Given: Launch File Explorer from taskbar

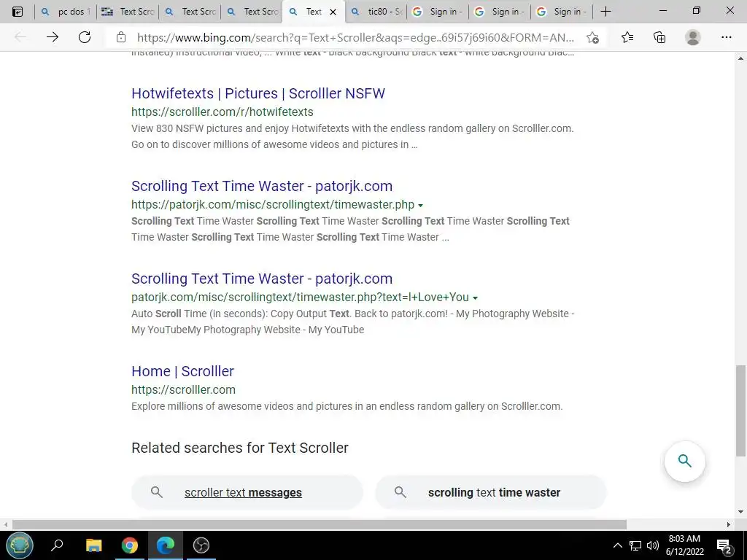Looking at the screenshot, I should click(x=93, y=545).
